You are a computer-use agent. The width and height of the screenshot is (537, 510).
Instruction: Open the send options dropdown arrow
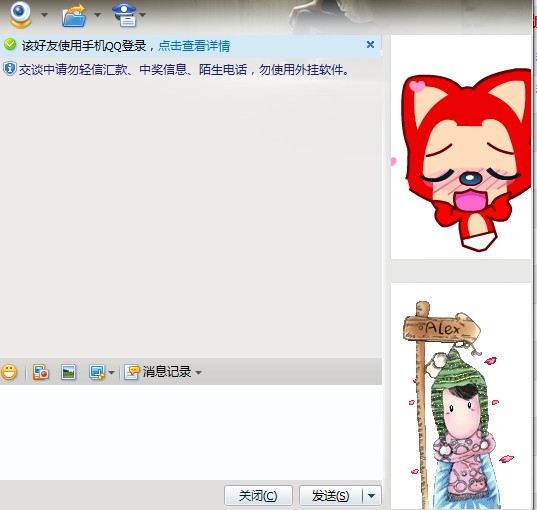(x=372, y=496)
